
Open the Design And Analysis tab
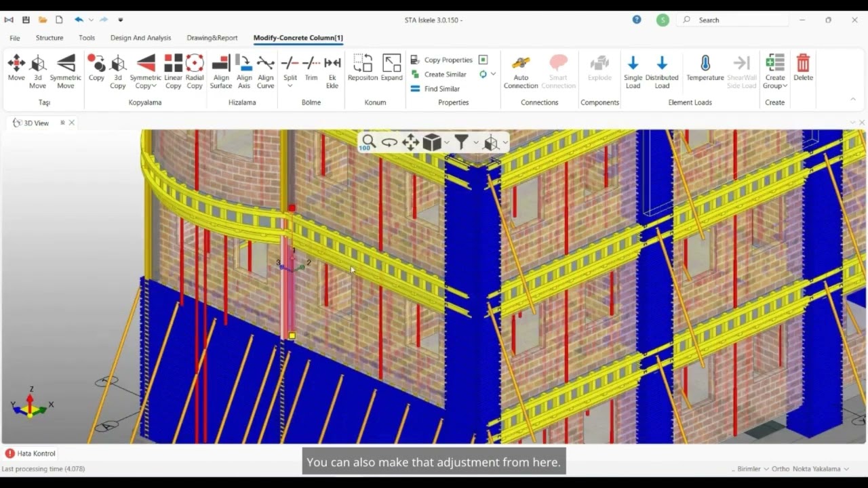(x=140, y=38)
